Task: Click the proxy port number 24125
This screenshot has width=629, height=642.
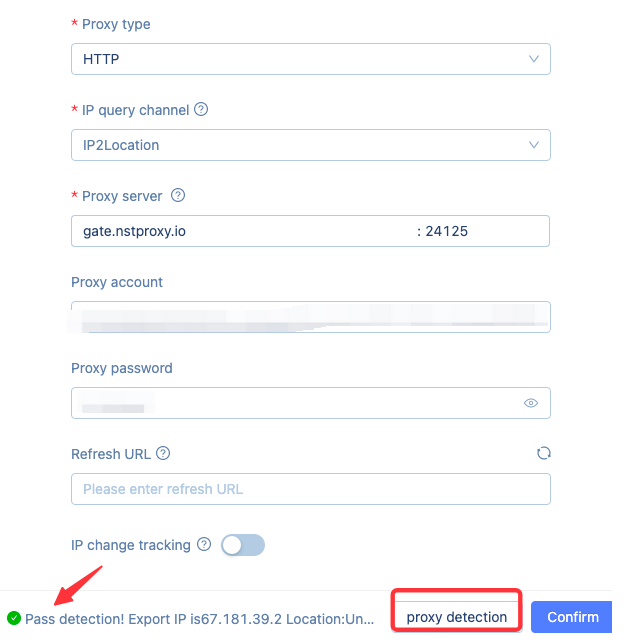Action: (447, 231)
